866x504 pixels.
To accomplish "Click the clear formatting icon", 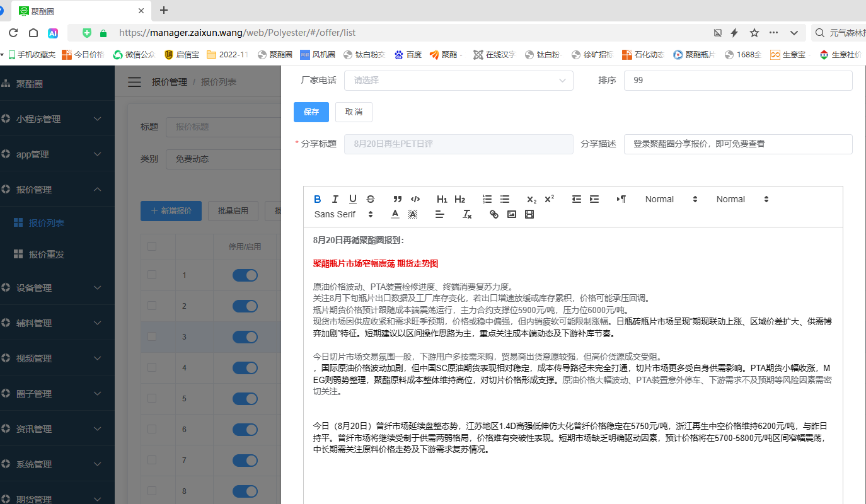I will coord(467,214).
